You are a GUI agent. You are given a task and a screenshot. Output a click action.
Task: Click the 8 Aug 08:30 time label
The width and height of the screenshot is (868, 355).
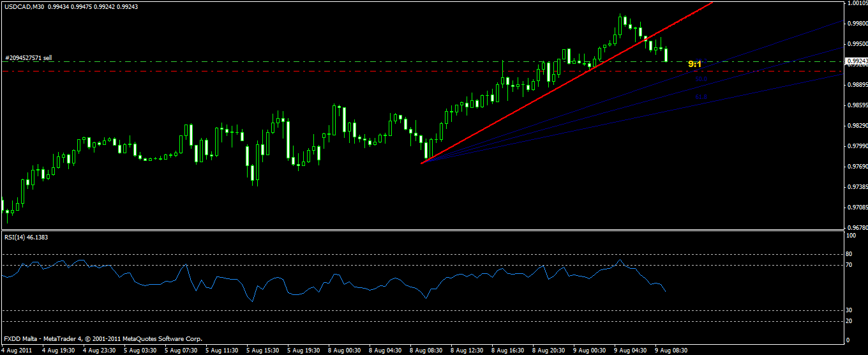pos(426,350)
